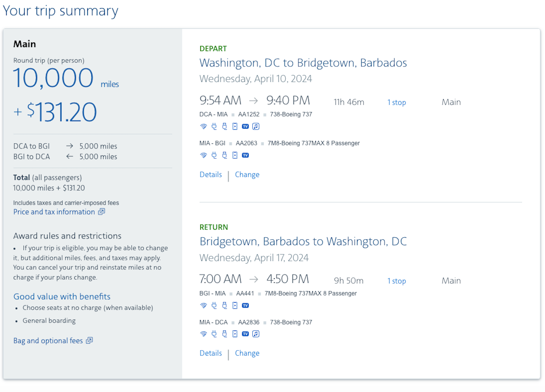The width and height of the screenshot is (545, 392).
Task: Click the USB power icon for flight AA2063
Action: tap(224, 155)
